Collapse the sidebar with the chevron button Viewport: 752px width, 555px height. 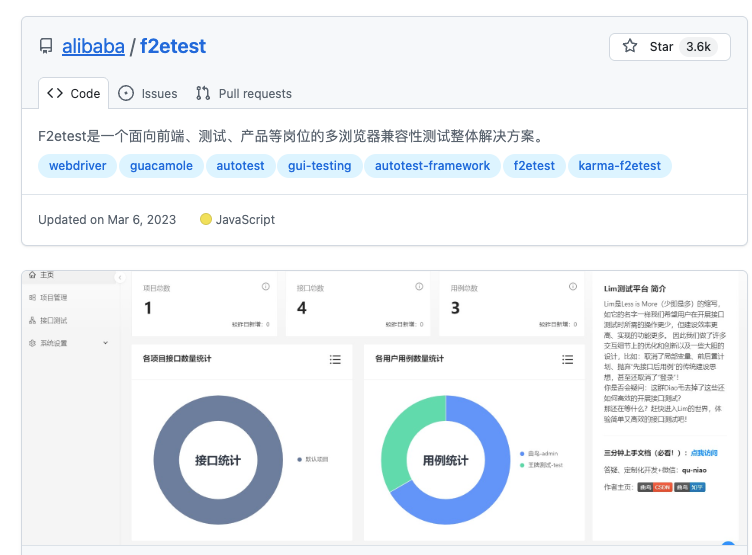coord(120,277)
